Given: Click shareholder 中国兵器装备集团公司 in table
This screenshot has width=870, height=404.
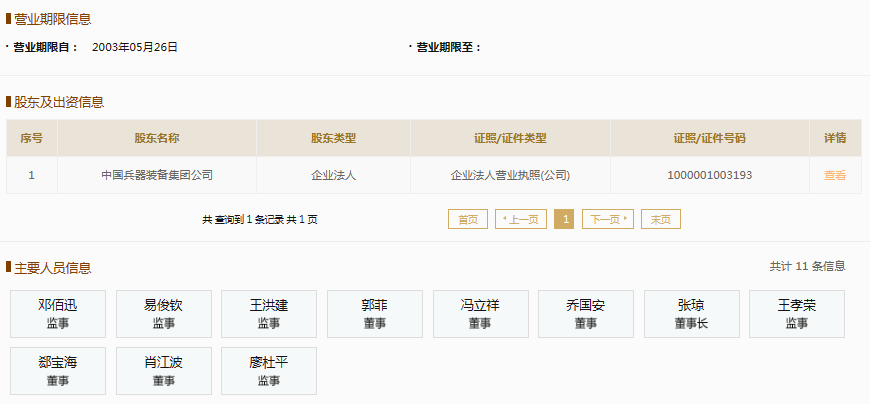Looking at the screenshot, I should pos(157,175).
